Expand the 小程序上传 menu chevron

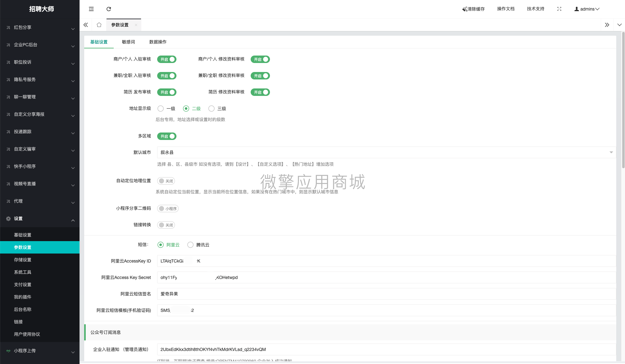[73, 352]
